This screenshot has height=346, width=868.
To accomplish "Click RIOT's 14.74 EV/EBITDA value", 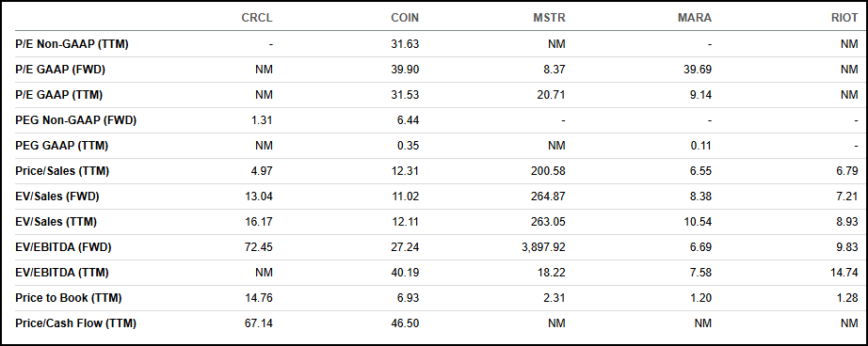I will [844, 273].
